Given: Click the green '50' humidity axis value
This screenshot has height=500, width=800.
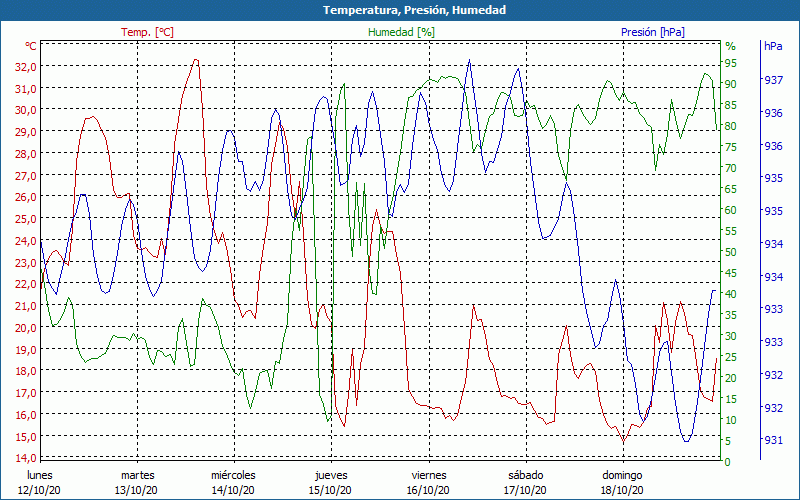Looking at the screenshot, I should (731, 252).
